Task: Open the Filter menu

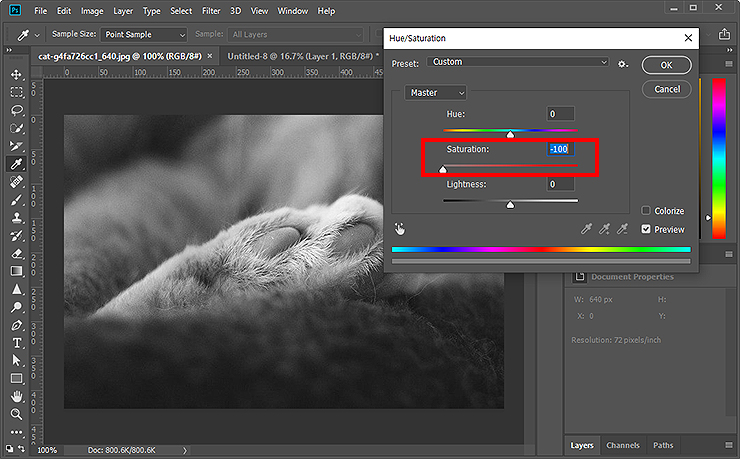Action: coord(211,11)
